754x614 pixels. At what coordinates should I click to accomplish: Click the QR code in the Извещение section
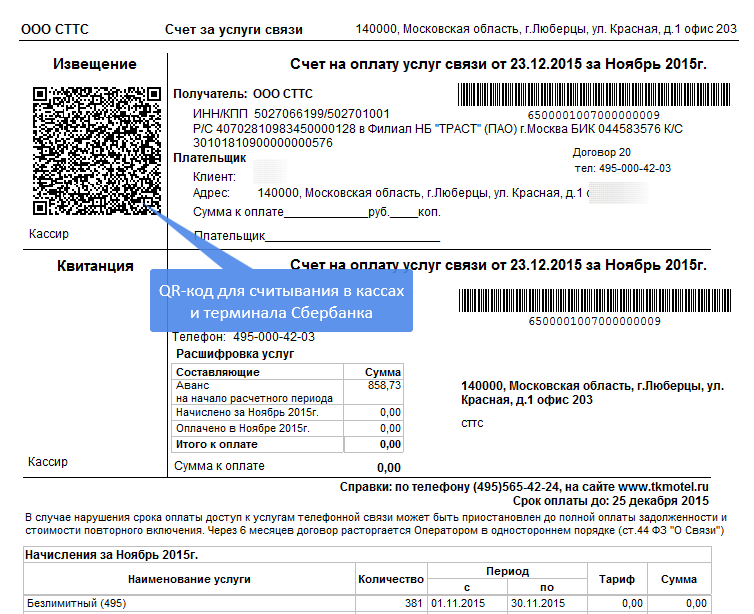(x=97, y=150)
